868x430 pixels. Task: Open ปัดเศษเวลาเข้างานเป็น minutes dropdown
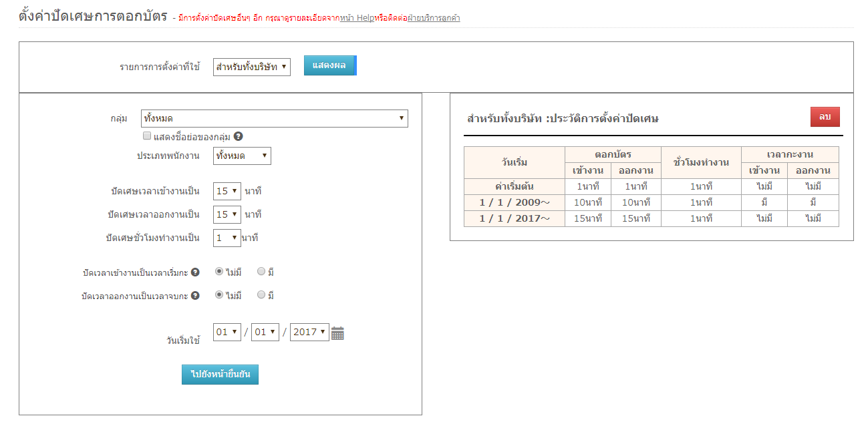227,192
